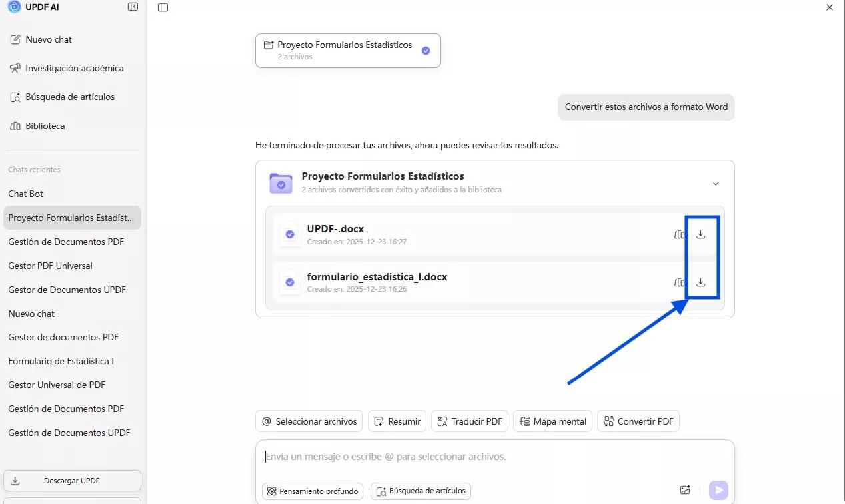845x504 pixels.
Task: Open Seleccionar archivos file picker
Action: [309, 421]
